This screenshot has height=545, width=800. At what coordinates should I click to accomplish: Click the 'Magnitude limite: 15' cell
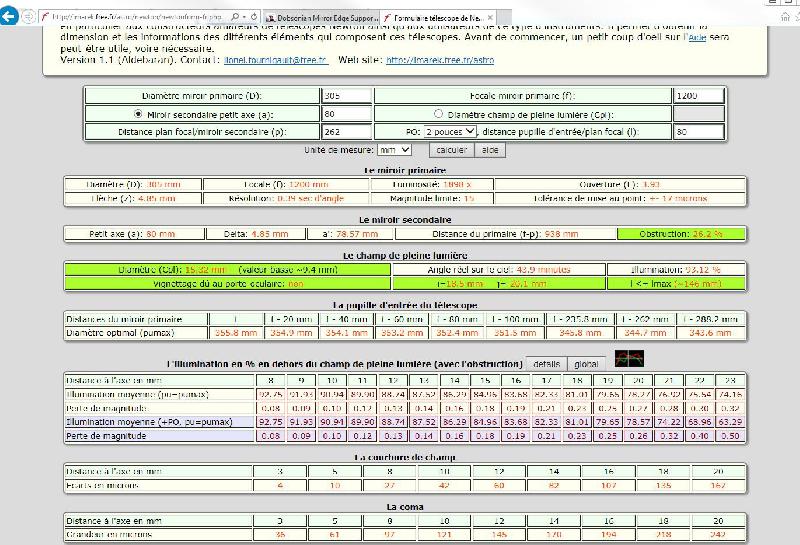click(x=432, y=198)
